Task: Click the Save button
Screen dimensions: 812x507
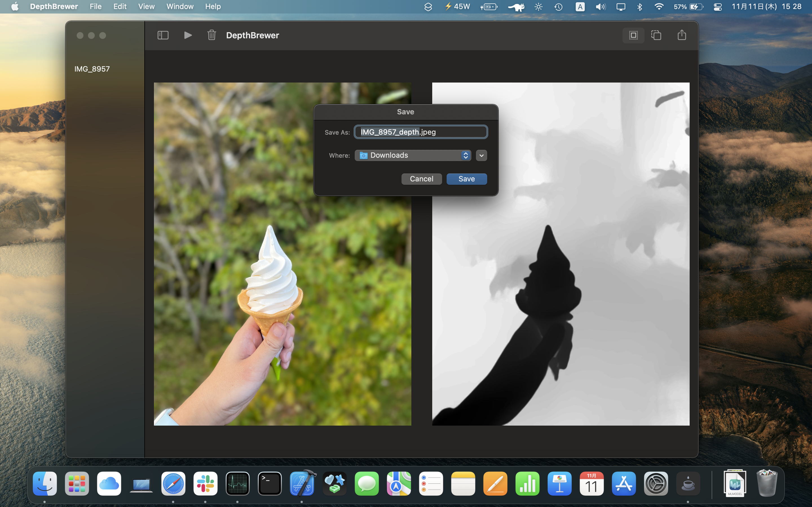Action: [466, 179]
